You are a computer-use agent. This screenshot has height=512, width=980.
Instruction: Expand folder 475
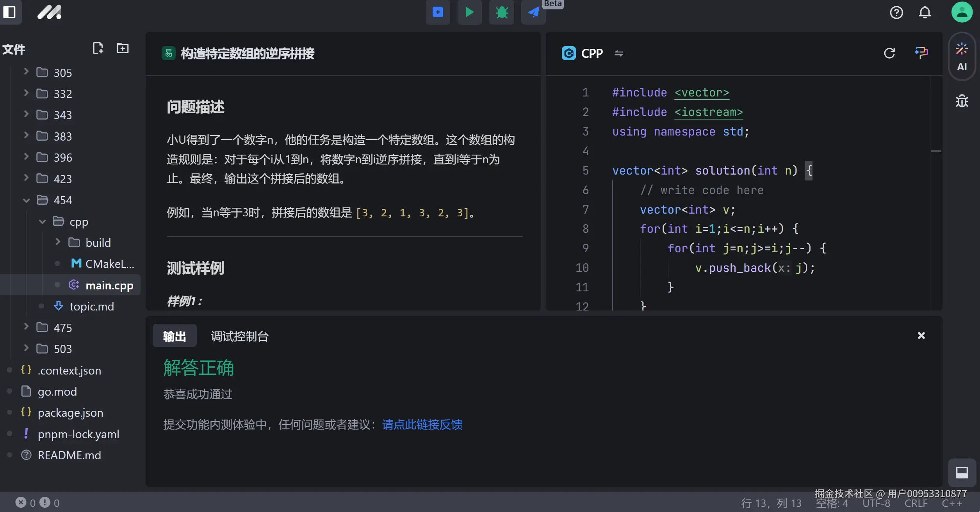(x=26, y=327)
